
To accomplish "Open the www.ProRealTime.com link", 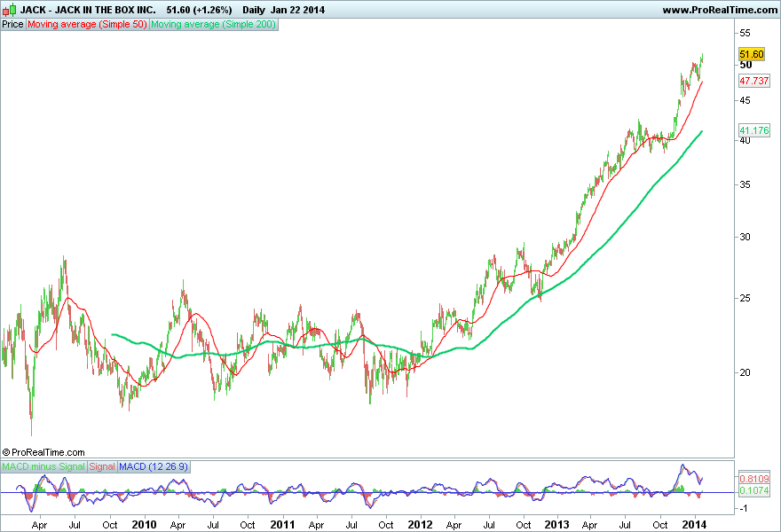I will coord(719,10).
